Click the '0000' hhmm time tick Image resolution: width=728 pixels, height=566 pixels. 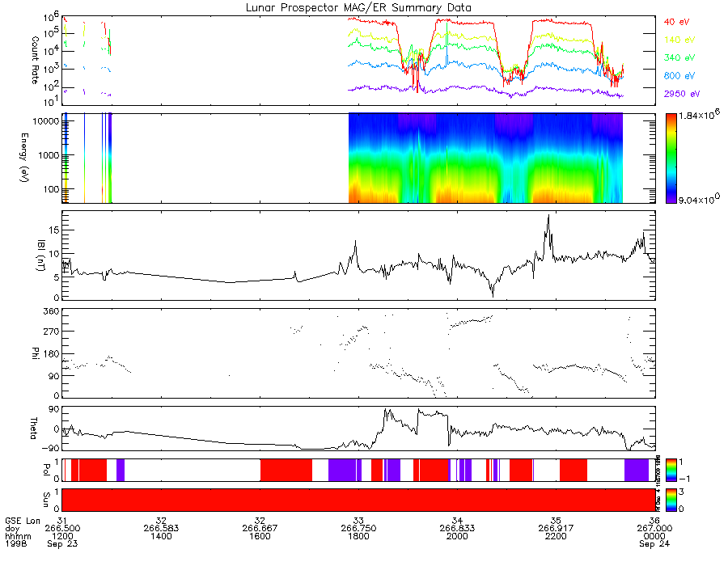tap(654, 536)
